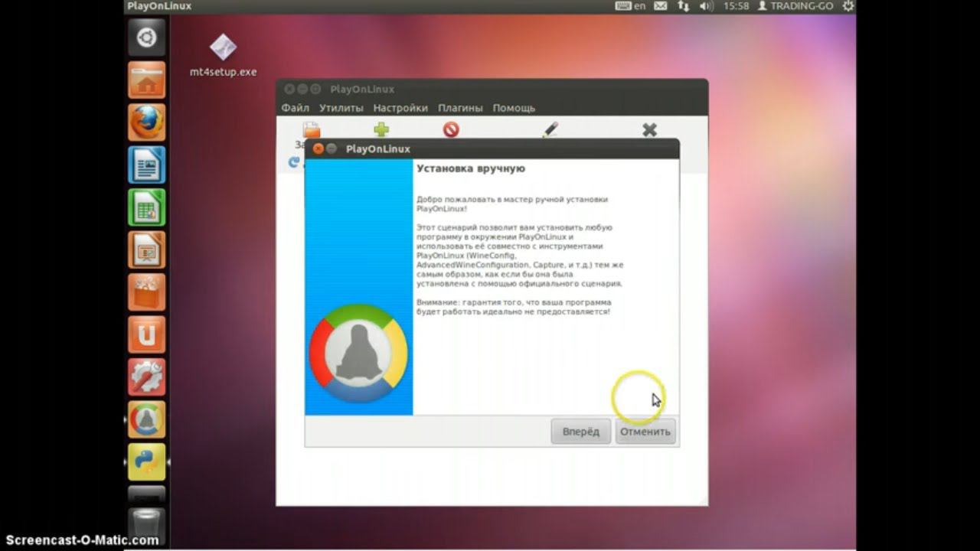The height and width of the screenshot is (551, 980).
Task: Click the green plus Install icon in PlayOnLinux
Action: tap(381, 130)
